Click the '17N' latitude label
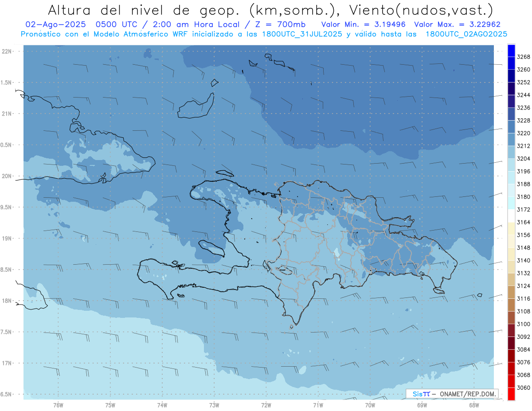Image resolution: width=532 pixels, height=411 pixels. (x=7, y=363)
